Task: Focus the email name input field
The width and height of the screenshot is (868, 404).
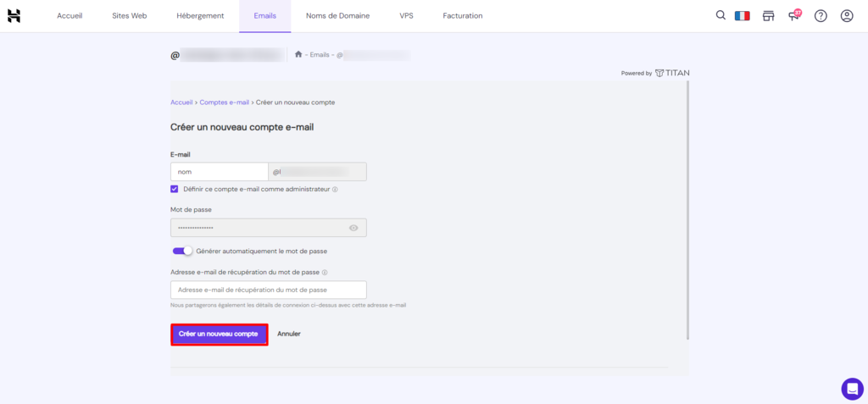Action: pyautogui.click(x=220, y=172)
